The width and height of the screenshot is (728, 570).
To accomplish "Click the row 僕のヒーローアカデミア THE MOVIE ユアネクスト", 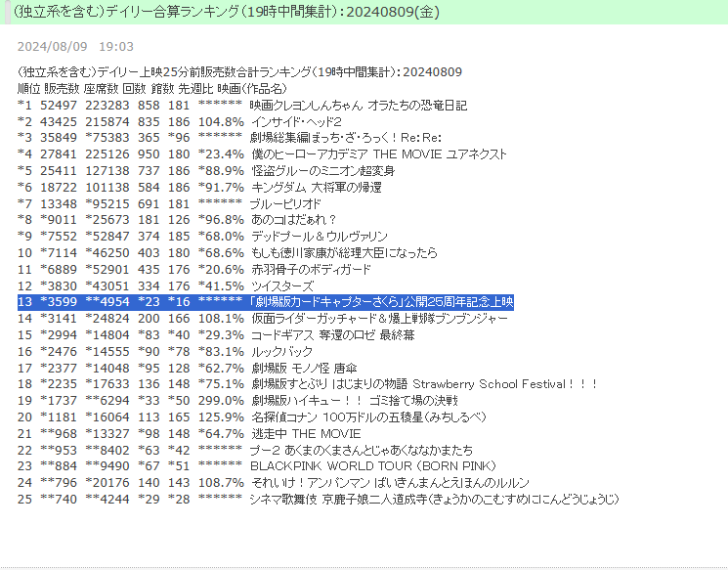I will [x=262, y=154].
